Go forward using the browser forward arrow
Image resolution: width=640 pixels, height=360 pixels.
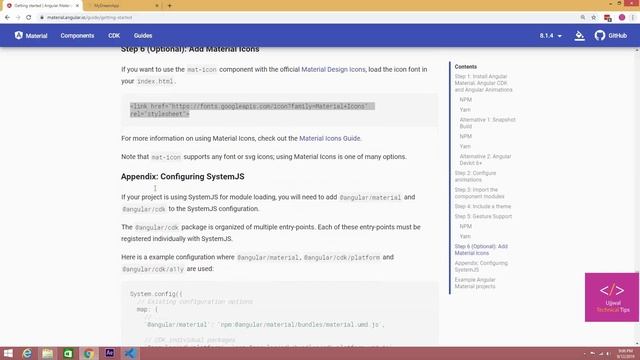[18, 18]
